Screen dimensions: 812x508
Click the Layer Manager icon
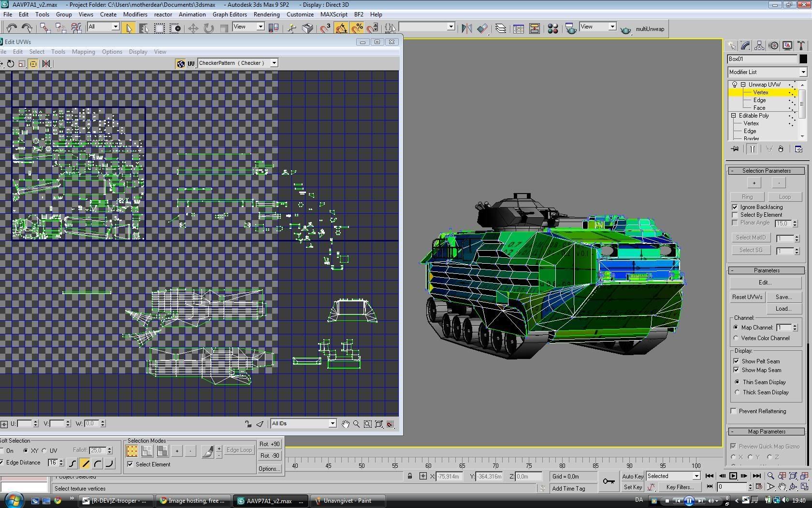501,29
